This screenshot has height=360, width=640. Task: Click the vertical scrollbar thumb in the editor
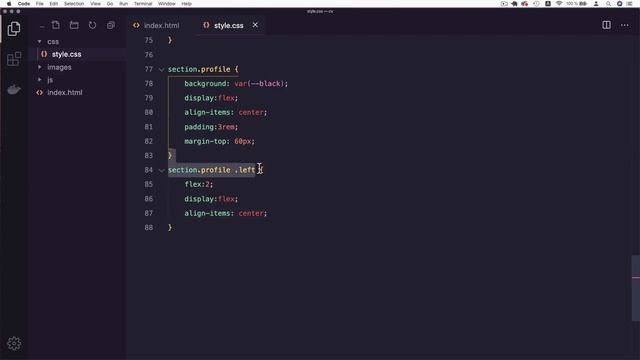click(636, 288)
